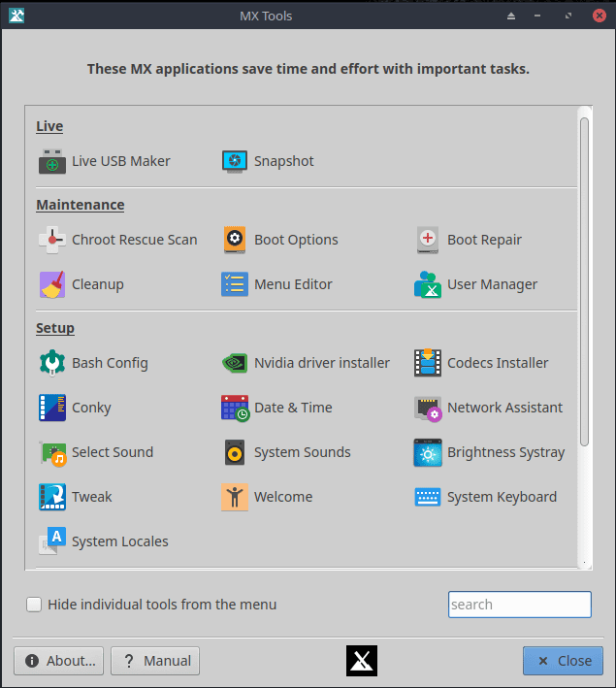Open the Boot Repair disk icon

coord(428,240)
